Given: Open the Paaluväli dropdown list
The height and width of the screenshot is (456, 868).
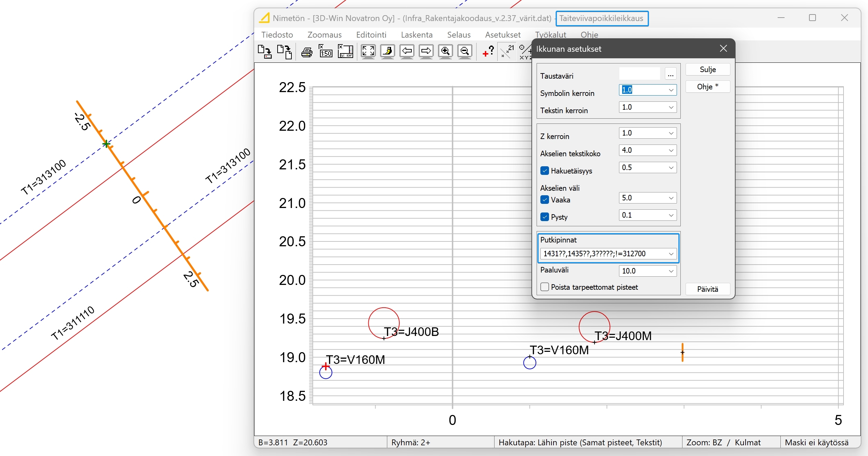Looking at the screenshot, I should (x=671, y=271).
